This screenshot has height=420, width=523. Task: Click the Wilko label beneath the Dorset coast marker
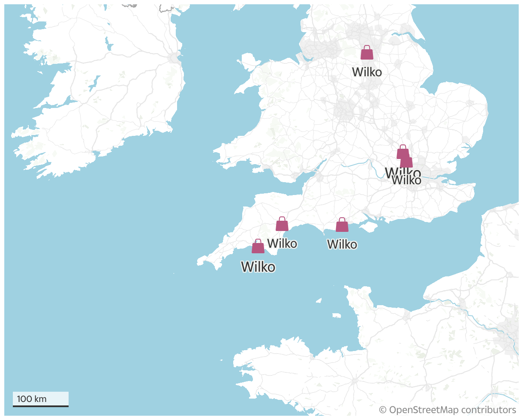[x=342, y=244]
